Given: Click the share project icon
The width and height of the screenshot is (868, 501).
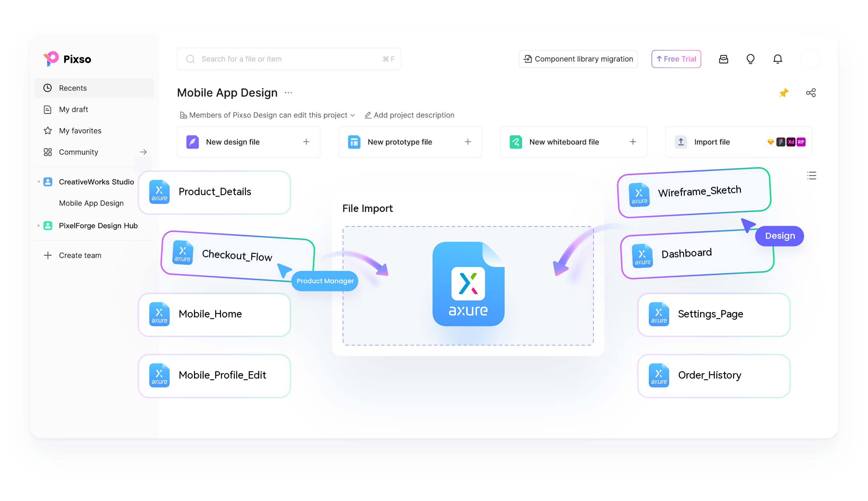Looking at the screenshot, I should [x=811, y=93].
